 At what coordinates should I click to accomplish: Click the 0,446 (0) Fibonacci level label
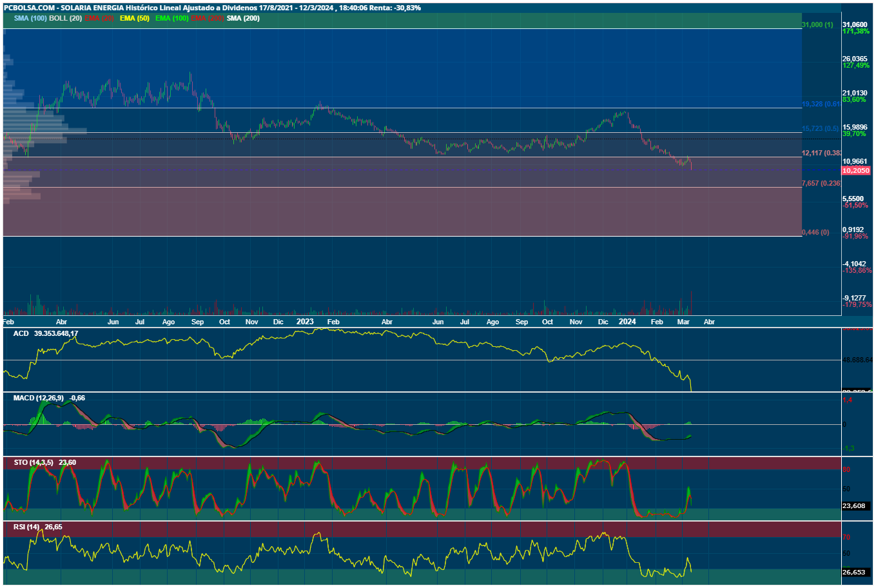pos(815,232)
